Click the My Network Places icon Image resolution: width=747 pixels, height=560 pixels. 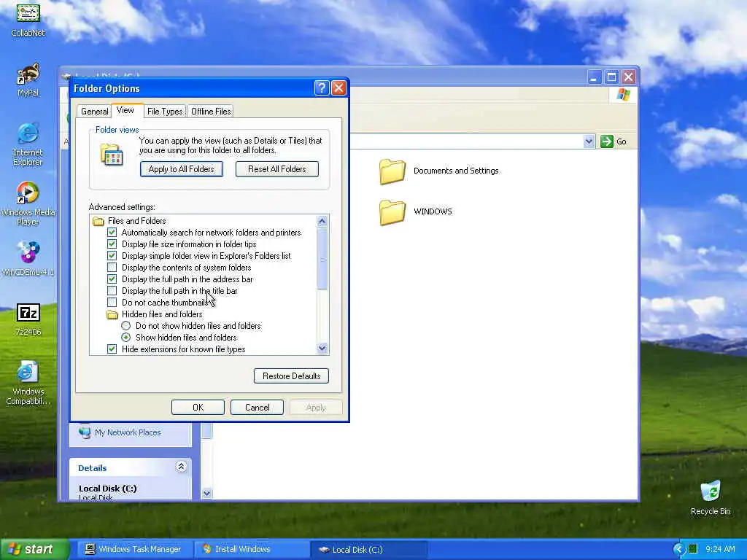[85, 432]
